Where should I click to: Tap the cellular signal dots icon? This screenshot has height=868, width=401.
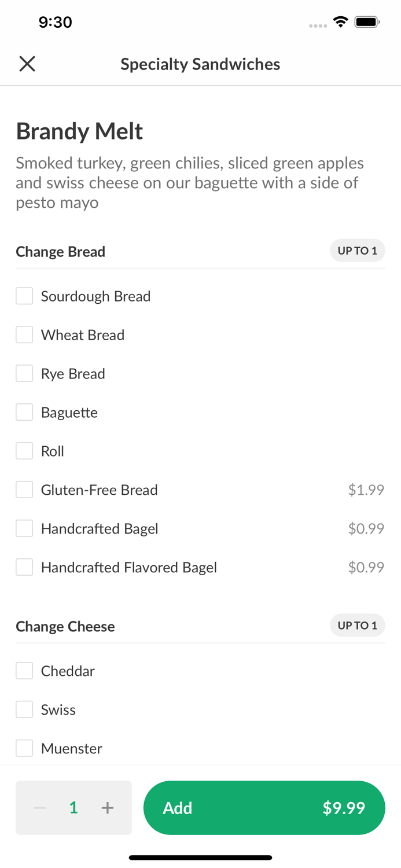pyautogui.click(x=318, y=25)
